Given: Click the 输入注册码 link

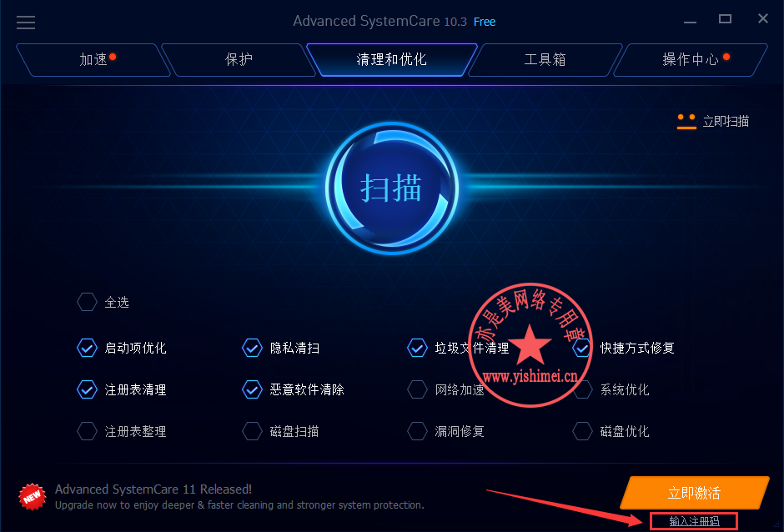Looking at the screenshot, I should point(694,521).
